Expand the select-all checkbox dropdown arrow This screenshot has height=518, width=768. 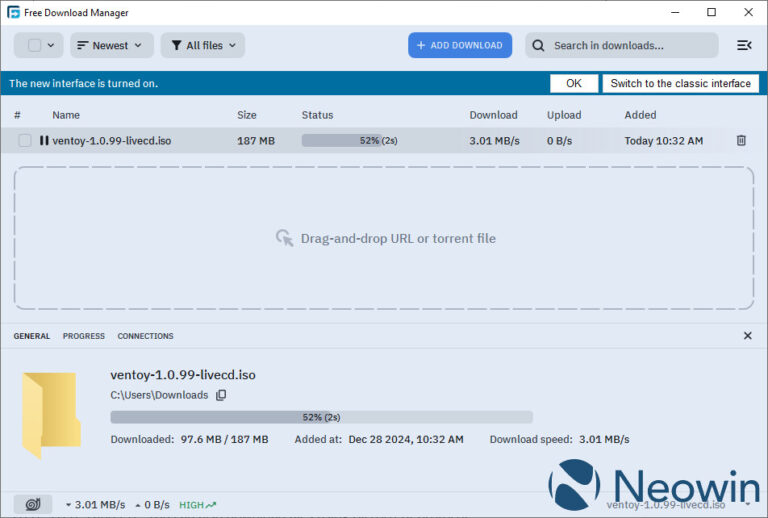pyautogui.click(x=51, y=46)
